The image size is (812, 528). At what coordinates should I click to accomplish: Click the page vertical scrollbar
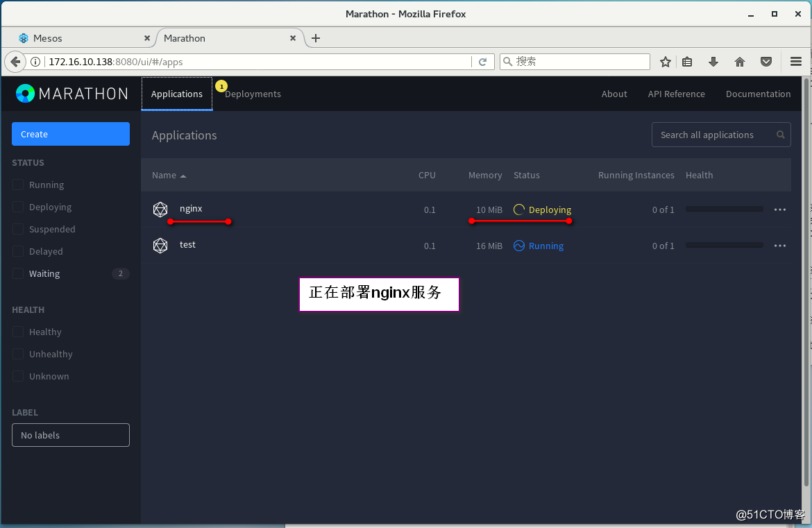point(806,282)
